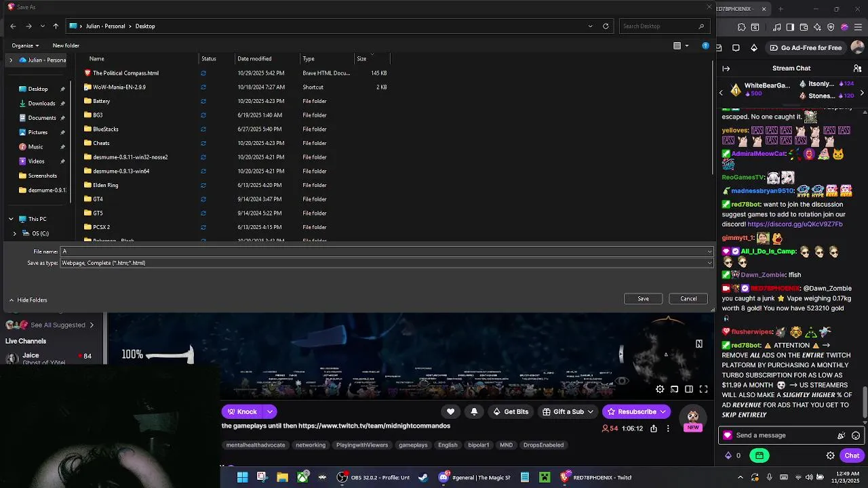Open Steam from the taskbar
Screen dimensions: 868x488
click(423, 477)
